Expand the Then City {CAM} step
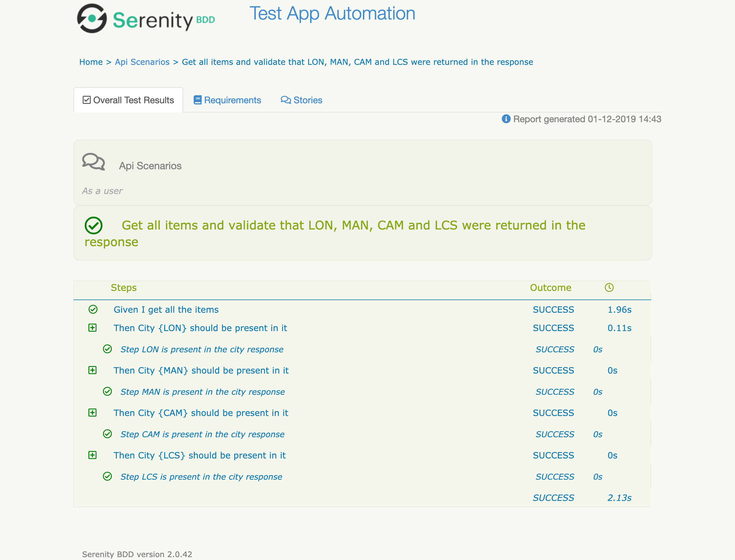Viewport: 735px width, 560px height. pyautogui.click(x=92, y=413)
